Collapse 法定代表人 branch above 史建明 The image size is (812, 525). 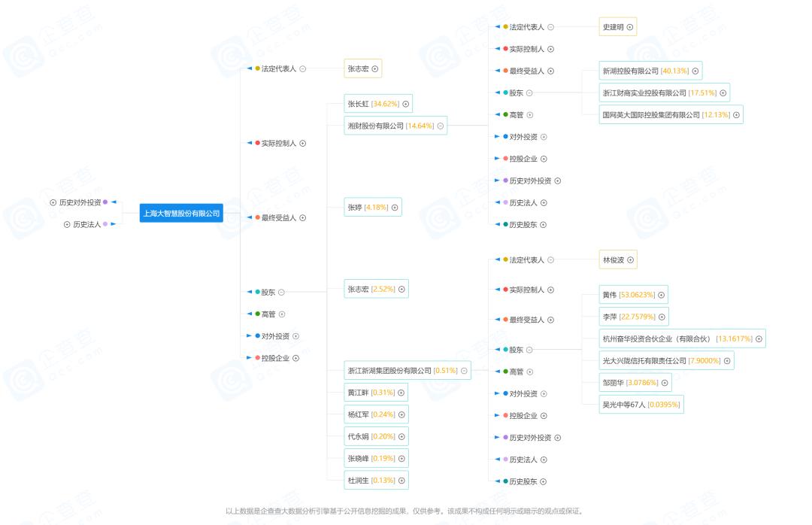click(551, 27)
